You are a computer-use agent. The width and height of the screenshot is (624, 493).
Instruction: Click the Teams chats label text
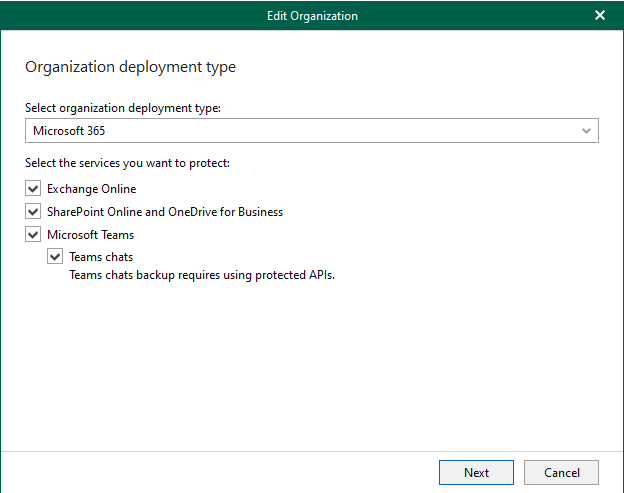[101, 257]
